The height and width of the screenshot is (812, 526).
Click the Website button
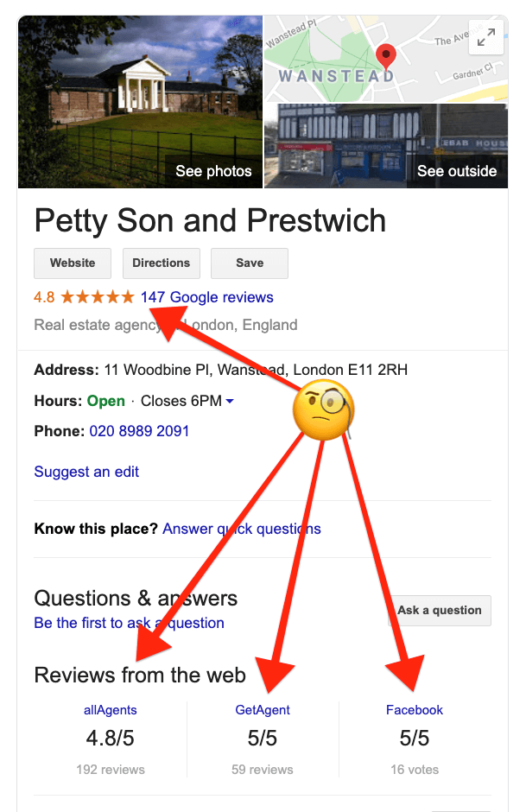pos(73,263)
